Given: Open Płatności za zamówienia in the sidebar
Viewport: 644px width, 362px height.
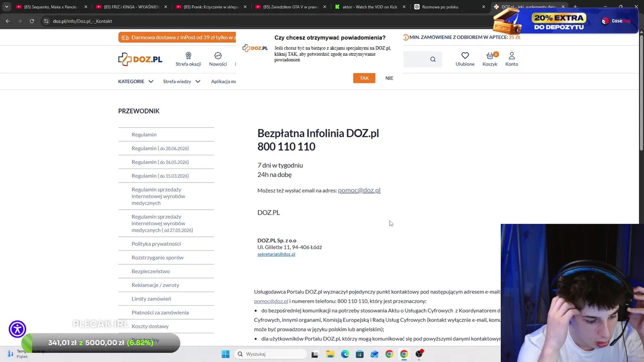Looking at the screenshot, I should tap(160, 313).
